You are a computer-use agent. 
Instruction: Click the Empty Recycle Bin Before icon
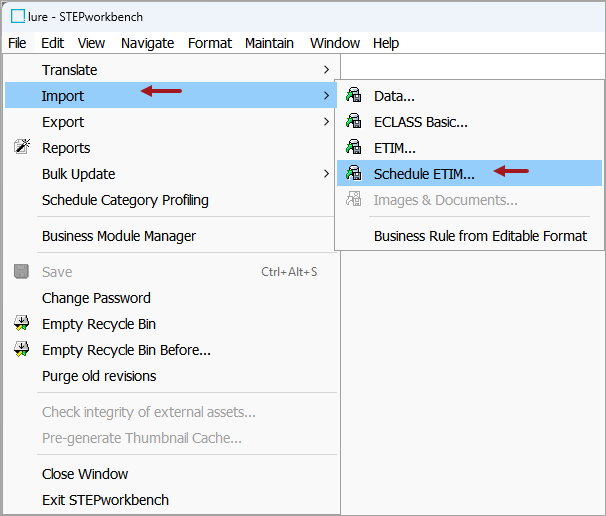click(x=21, y=349)
